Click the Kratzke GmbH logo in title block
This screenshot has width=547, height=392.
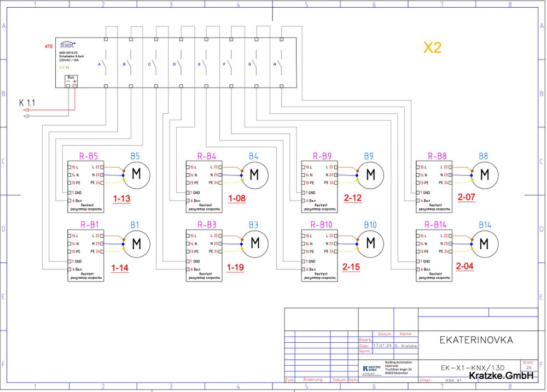click(370, 370)
